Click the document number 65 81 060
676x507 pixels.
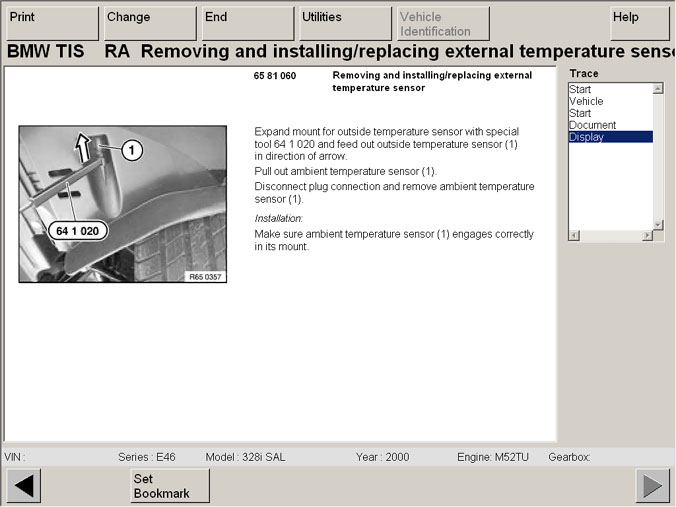275,76
